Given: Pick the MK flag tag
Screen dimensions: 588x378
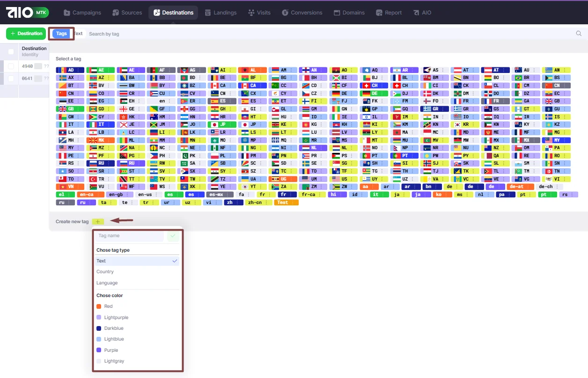Looking at the screenshot, I should (101, 140).
